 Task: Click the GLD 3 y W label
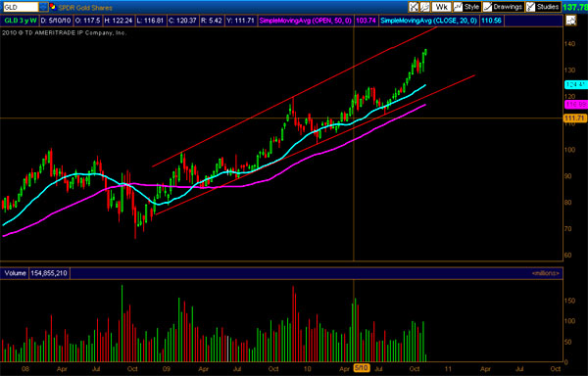point(20,21)
